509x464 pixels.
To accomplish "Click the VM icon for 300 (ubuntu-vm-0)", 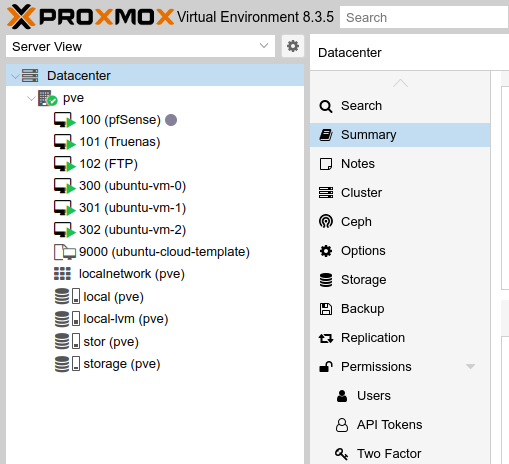I will 65,186.
